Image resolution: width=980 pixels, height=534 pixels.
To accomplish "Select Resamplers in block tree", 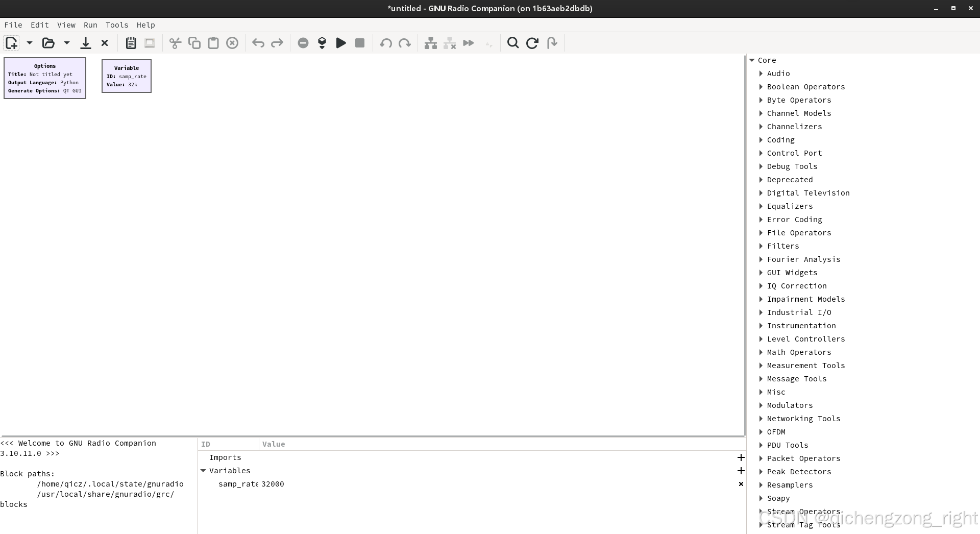I will click(x=790, y=485).
